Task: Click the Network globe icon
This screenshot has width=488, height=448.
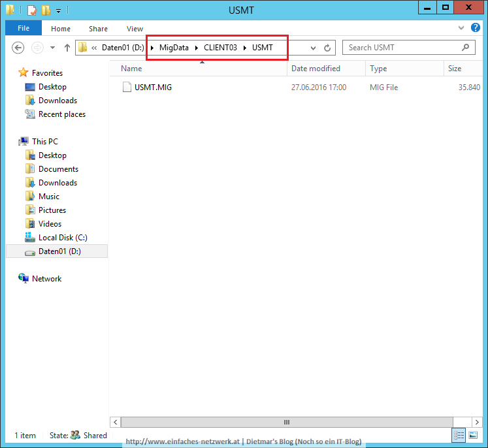Action: 24,278
